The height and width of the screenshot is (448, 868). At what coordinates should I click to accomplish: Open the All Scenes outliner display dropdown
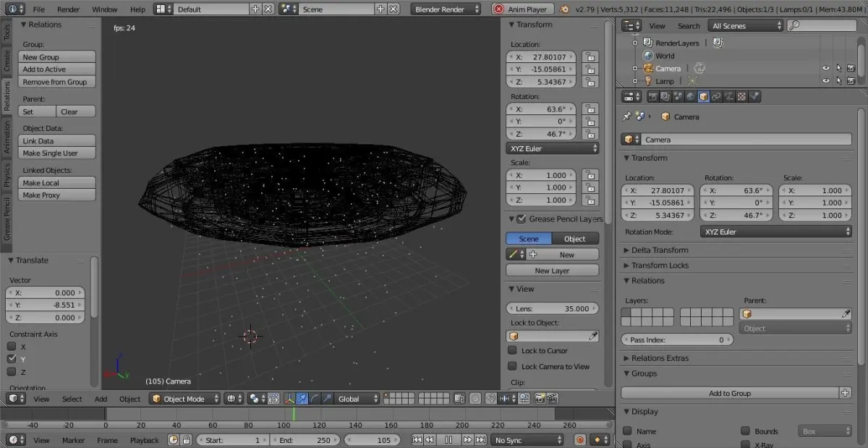tap(746, 25)
